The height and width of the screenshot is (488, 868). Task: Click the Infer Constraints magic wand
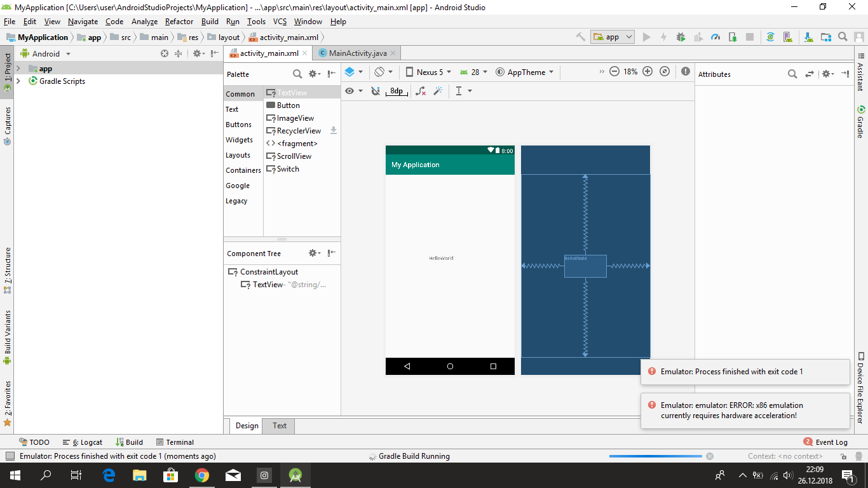[438, 91]
